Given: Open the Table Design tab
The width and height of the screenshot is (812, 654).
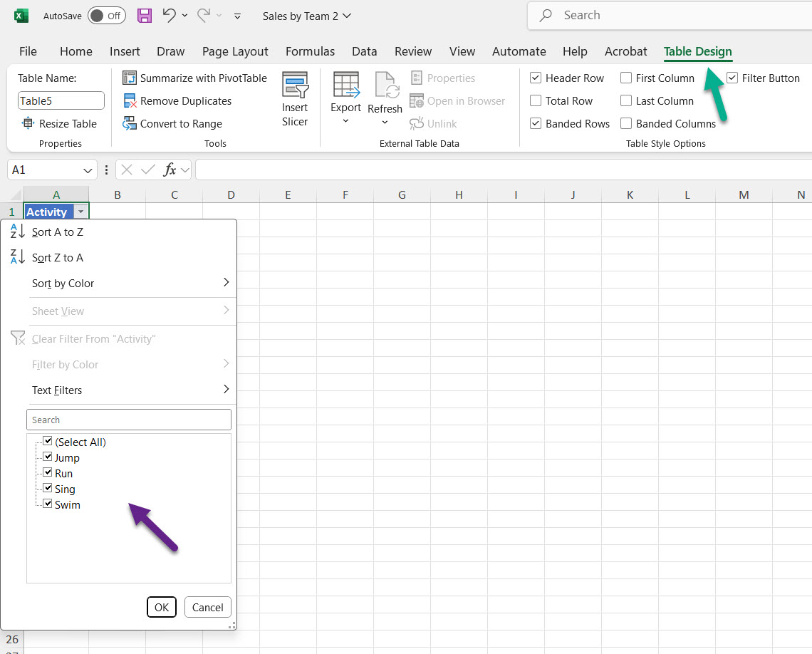Looking at the screenshot, I should point(697,51).
